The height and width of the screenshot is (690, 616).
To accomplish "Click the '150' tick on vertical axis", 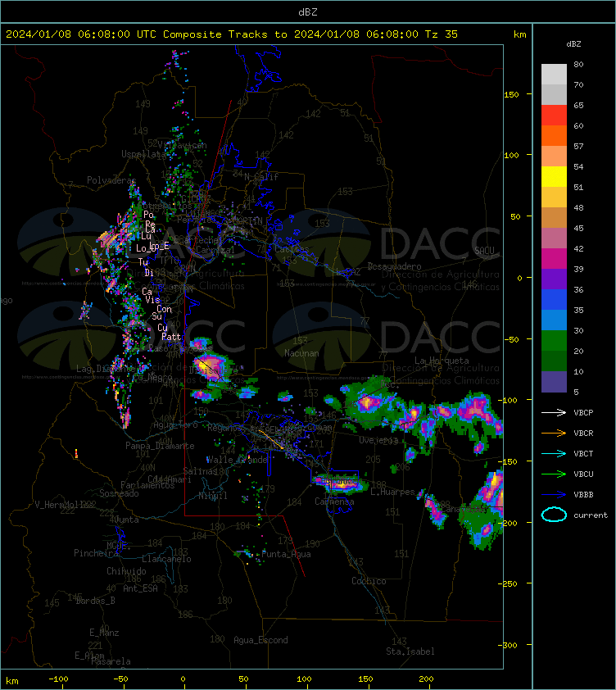I will 511,94.
